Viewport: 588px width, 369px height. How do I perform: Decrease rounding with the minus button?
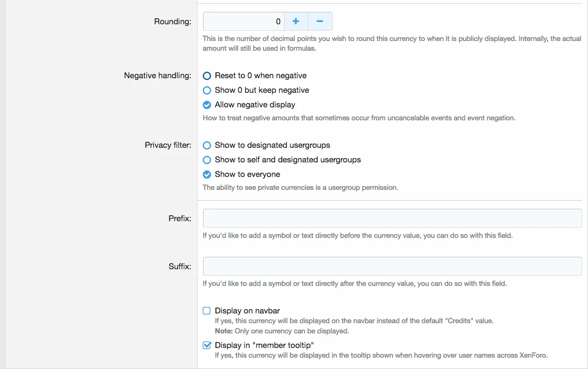point(320,22)
